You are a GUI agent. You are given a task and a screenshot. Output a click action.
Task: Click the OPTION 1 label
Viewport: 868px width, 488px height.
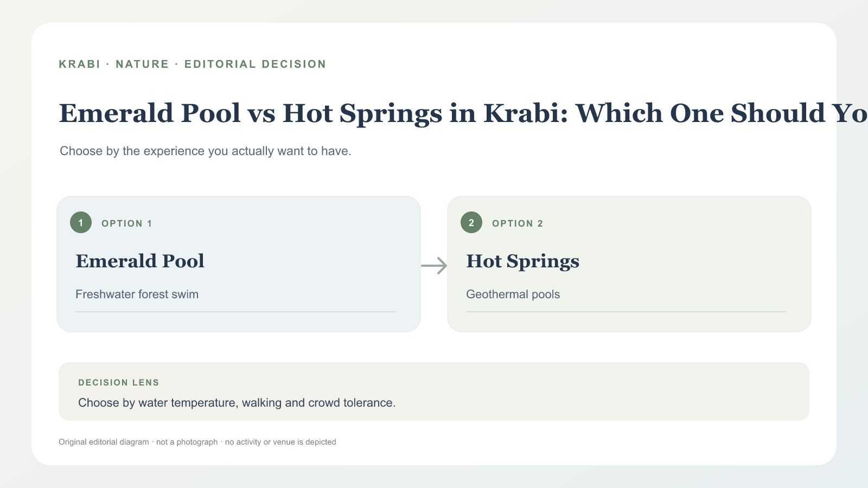(127, 223)
